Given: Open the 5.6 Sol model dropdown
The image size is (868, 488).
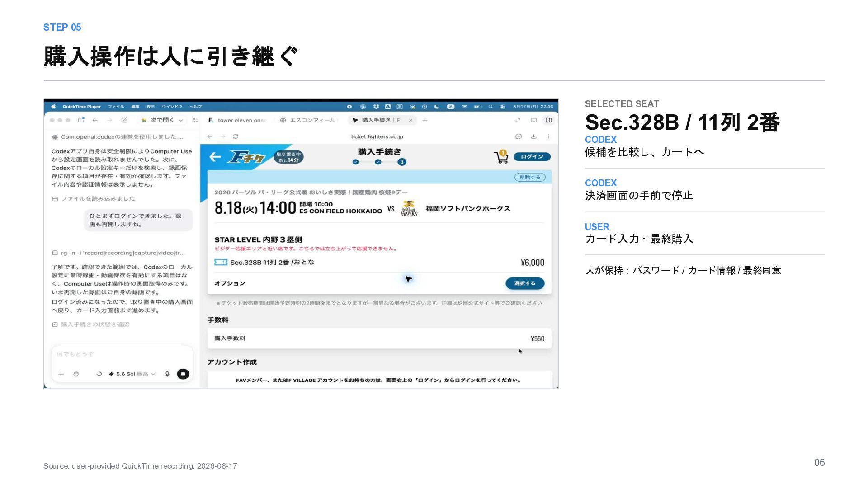Looking at the screenshot, I should click(x=132, y=374).
